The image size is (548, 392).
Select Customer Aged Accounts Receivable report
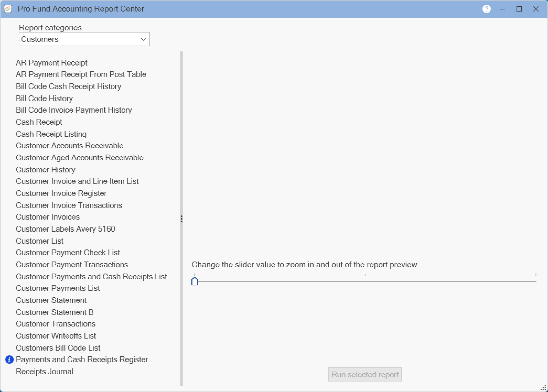(80, 158)
